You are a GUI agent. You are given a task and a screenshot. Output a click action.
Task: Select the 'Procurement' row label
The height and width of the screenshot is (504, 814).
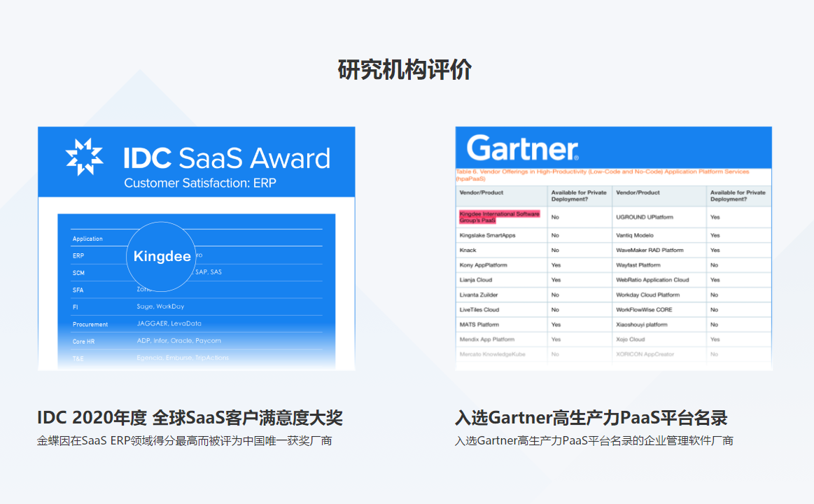coord(90,324)
